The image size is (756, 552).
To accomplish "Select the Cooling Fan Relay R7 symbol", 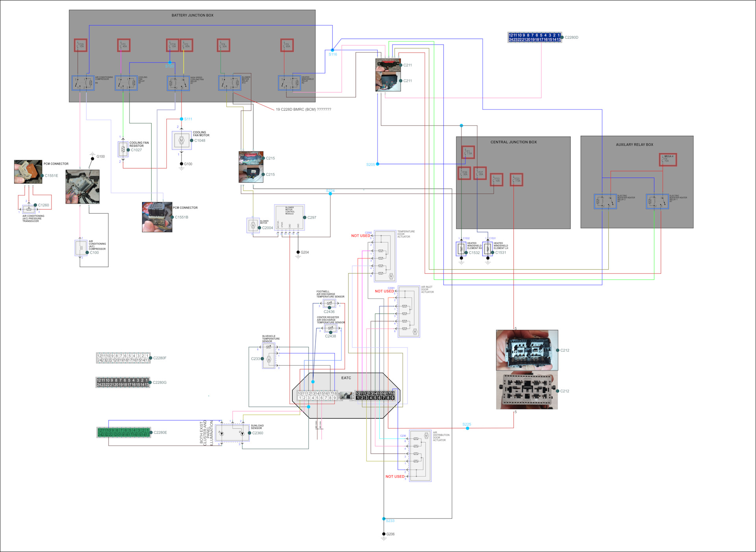I will [x=126, y=83].
